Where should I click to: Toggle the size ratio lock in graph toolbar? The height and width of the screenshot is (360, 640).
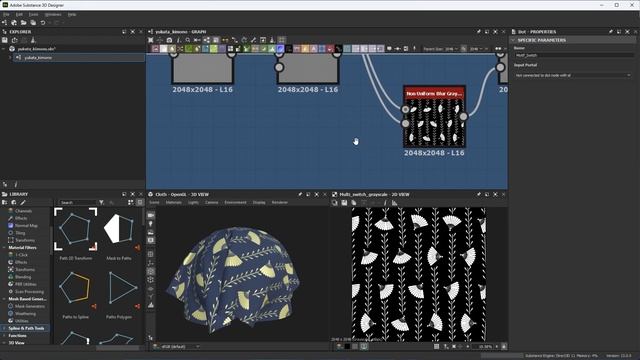point(464,49)
